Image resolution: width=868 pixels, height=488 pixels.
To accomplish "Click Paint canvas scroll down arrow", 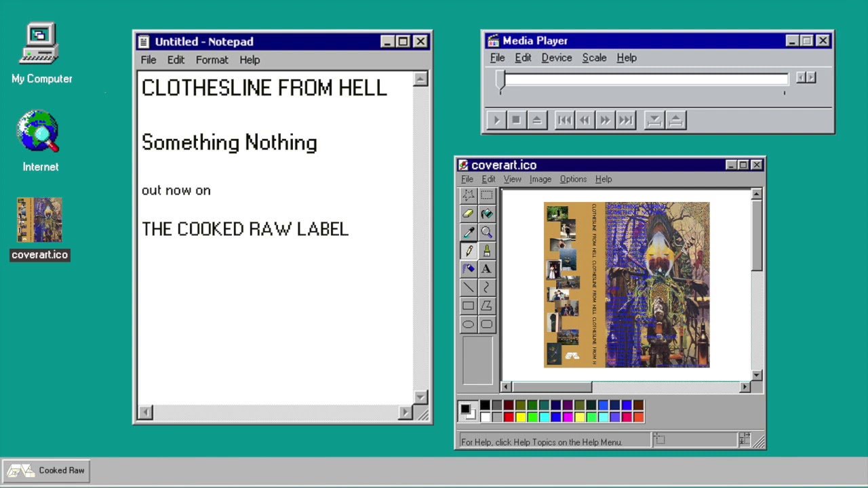I will point(757,375).
